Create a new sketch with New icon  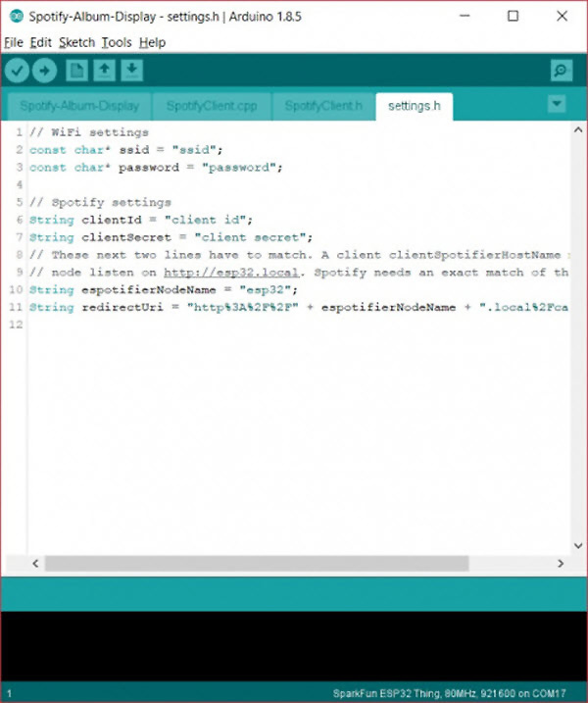(x=76, y=71)
